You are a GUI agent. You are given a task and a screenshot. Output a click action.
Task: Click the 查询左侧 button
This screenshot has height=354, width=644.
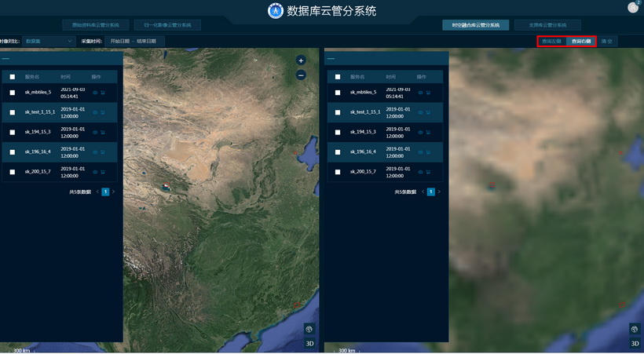[x=551, y=41]
